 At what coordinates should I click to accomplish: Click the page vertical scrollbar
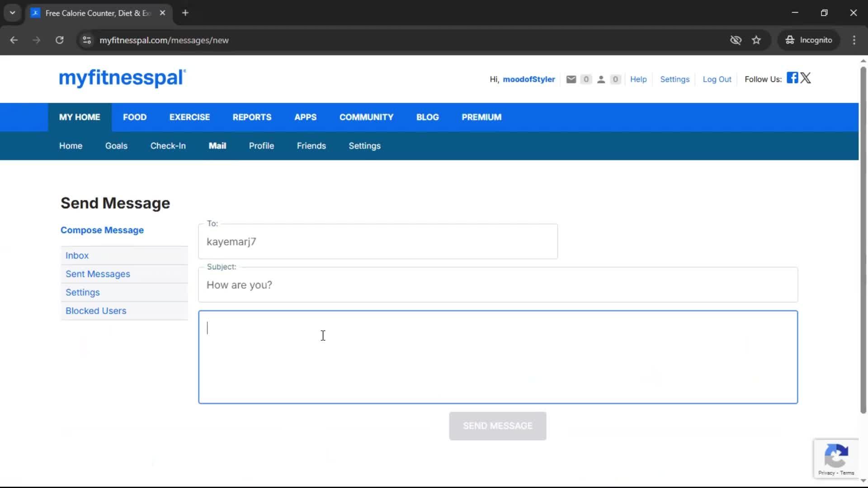[x=863, y=239]
